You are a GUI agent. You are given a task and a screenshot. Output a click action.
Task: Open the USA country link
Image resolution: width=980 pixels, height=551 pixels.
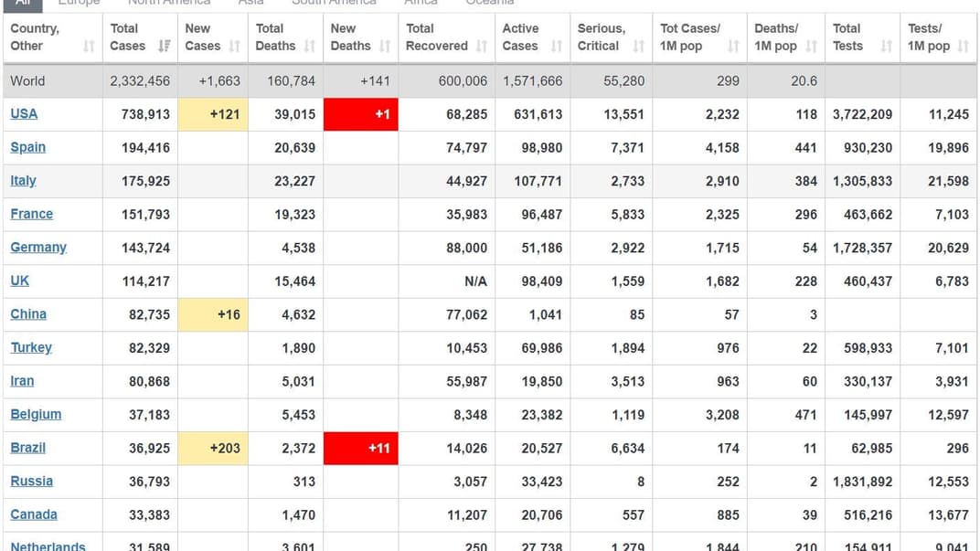click(x=24, y=114)
